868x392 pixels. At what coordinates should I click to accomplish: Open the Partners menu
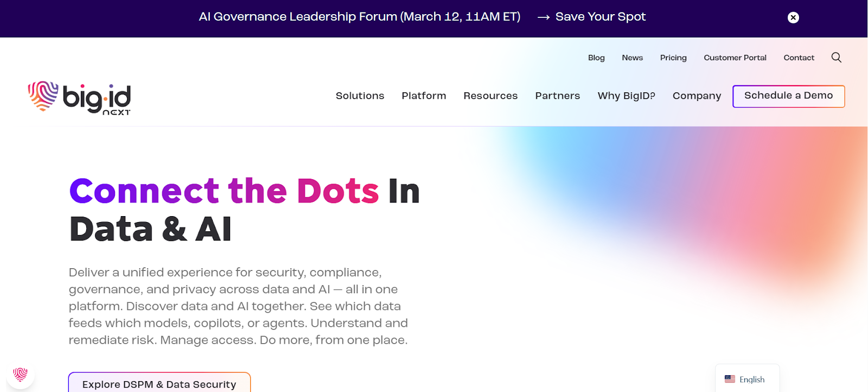click(557, 96)
